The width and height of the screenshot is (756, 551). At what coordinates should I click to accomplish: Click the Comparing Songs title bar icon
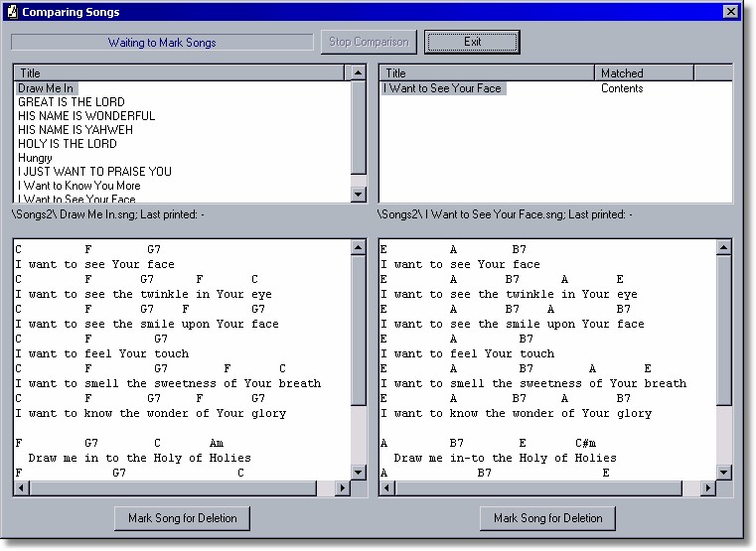pyautogui.click(x=13, y=12)
